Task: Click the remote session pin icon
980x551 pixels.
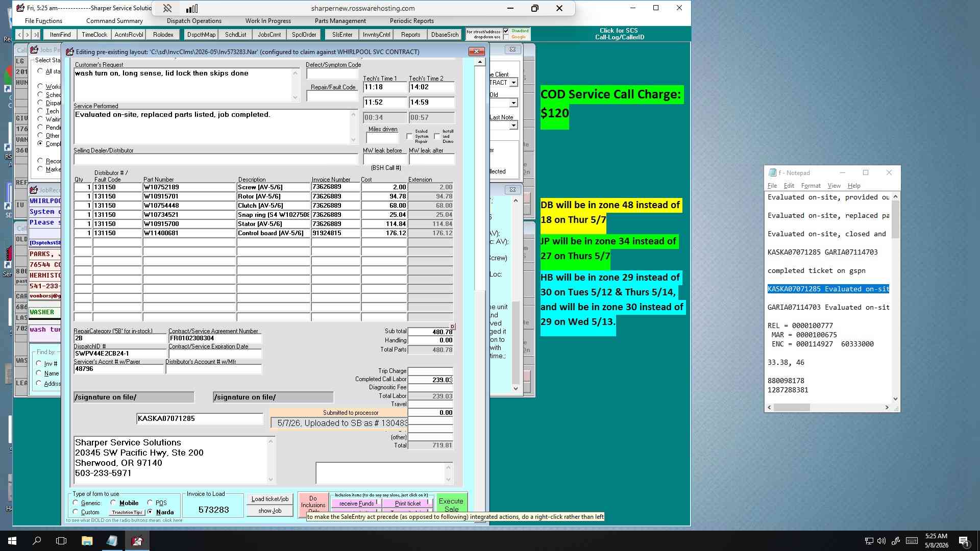Action: pos(167,8)
